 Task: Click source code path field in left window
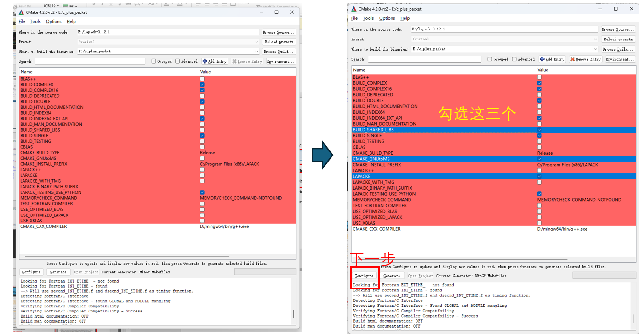(x=168, y=32)
